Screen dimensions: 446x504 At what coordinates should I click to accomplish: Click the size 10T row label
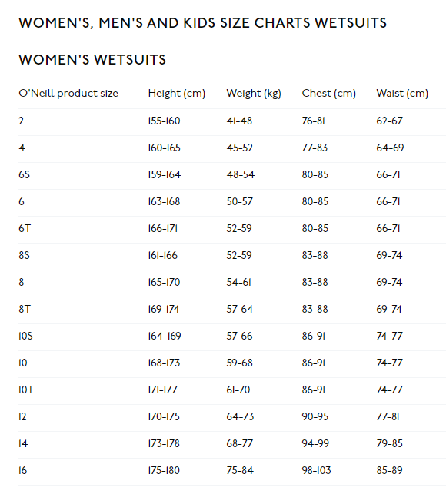click(x=26, y=390)
